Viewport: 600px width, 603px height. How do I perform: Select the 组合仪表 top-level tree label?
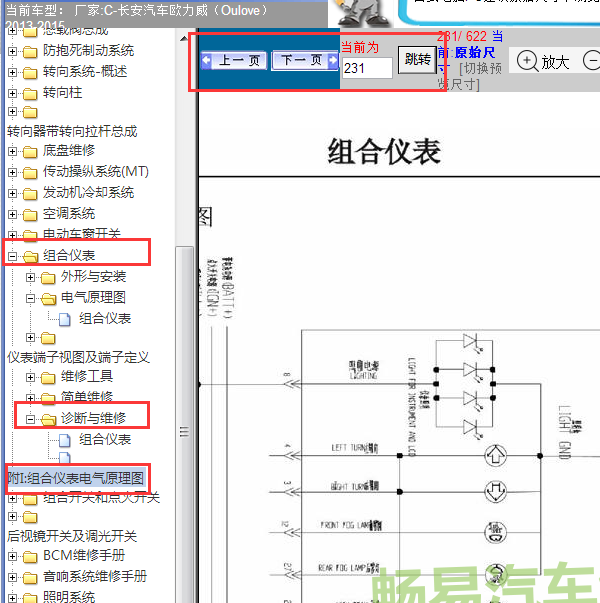tap(69, 255)
